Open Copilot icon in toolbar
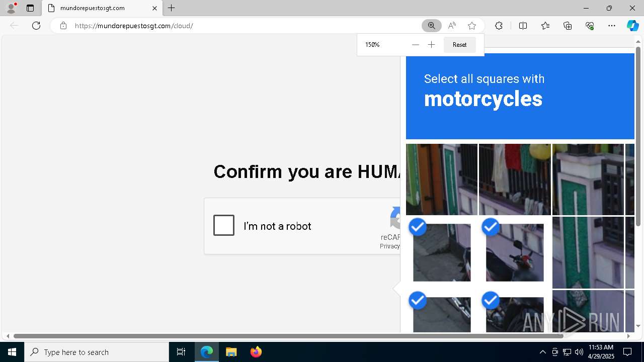 pos(632,26)
